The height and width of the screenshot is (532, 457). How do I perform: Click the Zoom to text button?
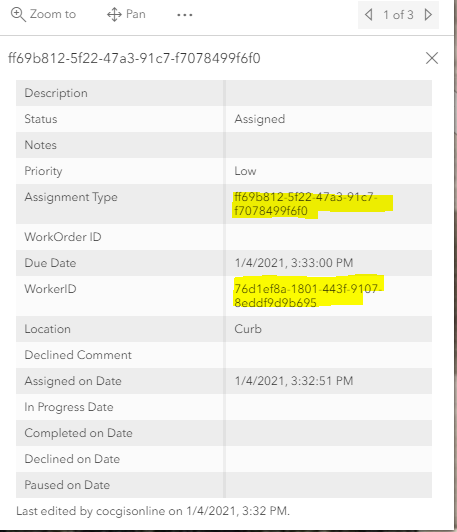point(53,14)
